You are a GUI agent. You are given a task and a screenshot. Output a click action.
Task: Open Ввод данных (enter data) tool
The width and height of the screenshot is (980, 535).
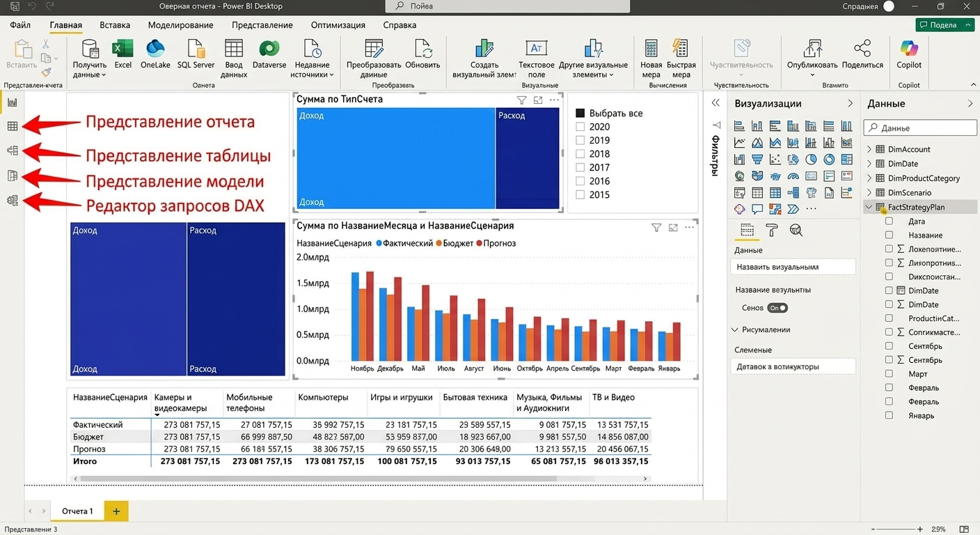coord(234,59)
